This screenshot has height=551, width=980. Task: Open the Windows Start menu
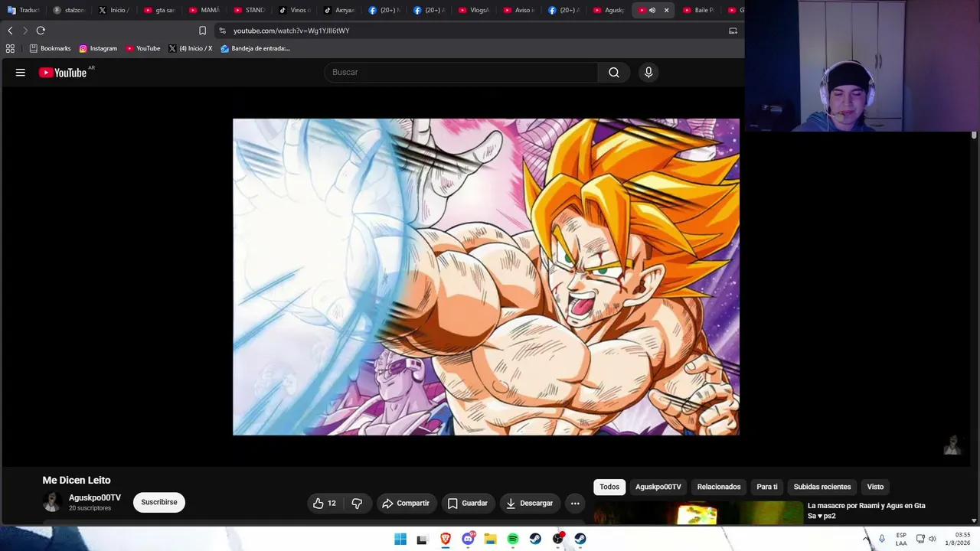click(x=400, y=539)
